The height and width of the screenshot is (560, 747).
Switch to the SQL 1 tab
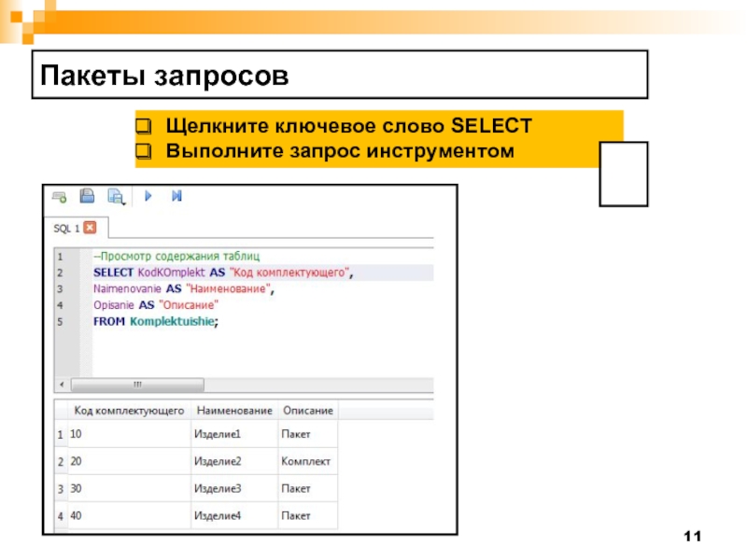(x=67, y=228)
